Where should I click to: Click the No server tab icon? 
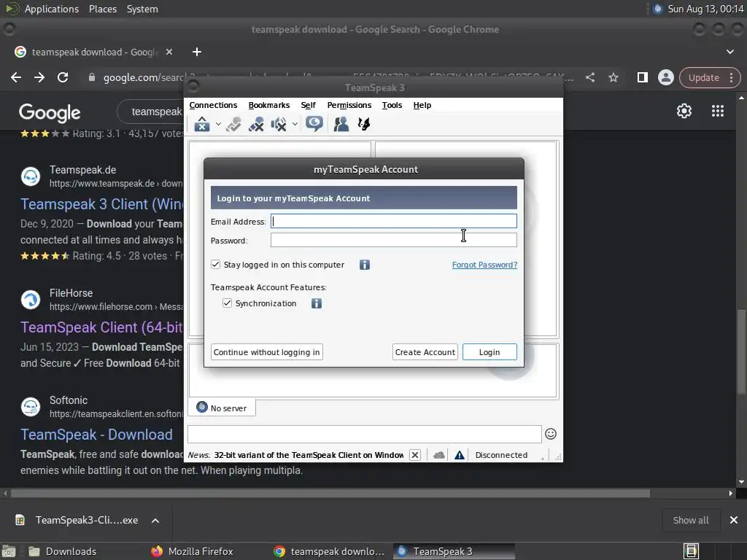[202, 407]
